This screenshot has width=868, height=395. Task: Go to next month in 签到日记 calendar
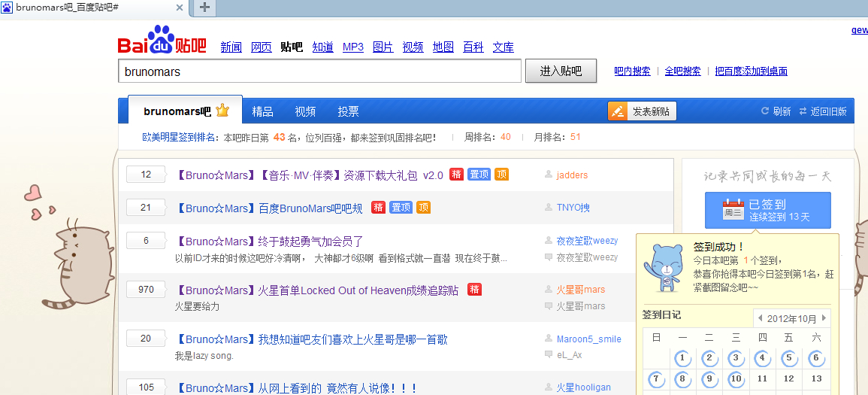click(x=824, y=318)
